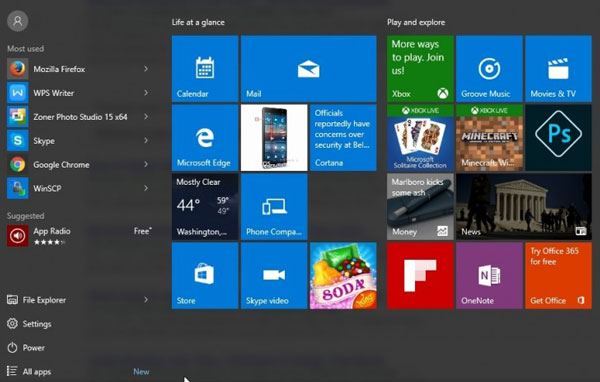
Task: Open the Groove Music tile
Action: click(489, 69)
